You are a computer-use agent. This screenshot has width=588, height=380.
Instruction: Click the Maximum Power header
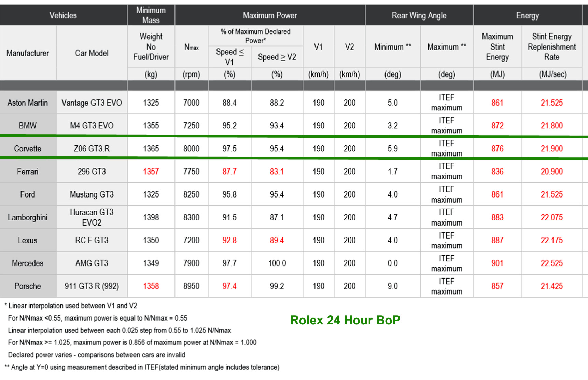(x=270, y=15)
